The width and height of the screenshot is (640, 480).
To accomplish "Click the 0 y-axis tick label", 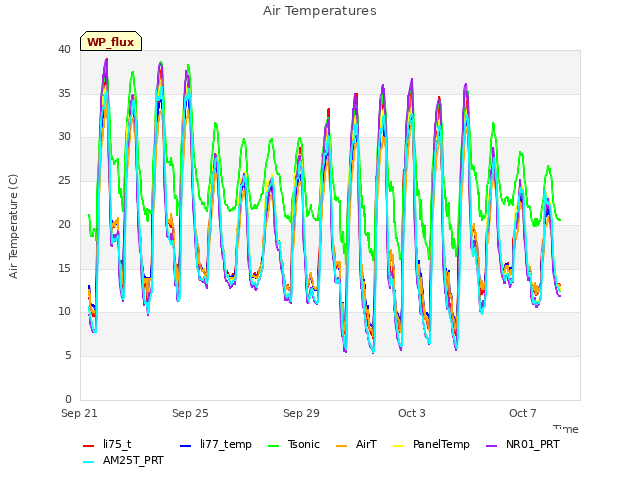I will (68, 399).
